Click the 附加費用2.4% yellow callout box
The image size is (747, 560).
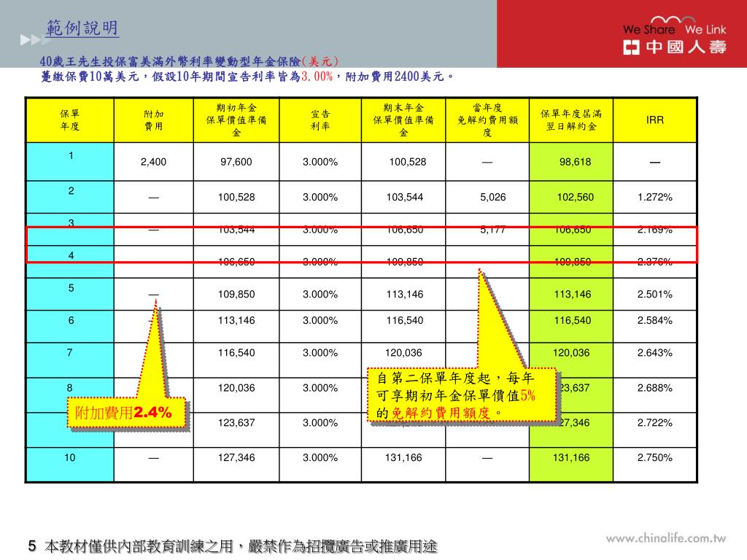click(x=125, y=413)
